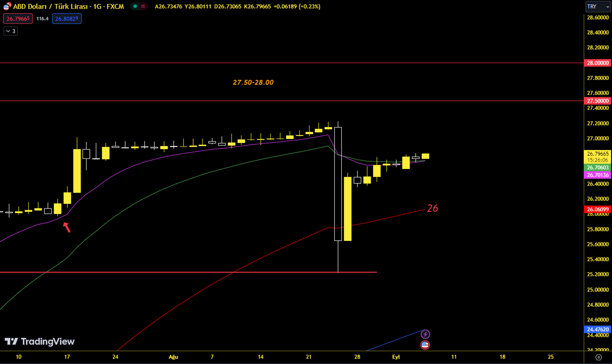This screenshot has width=612, height=364.
Task: Select the red arrow drawing on chart
Action: [67, 227]
